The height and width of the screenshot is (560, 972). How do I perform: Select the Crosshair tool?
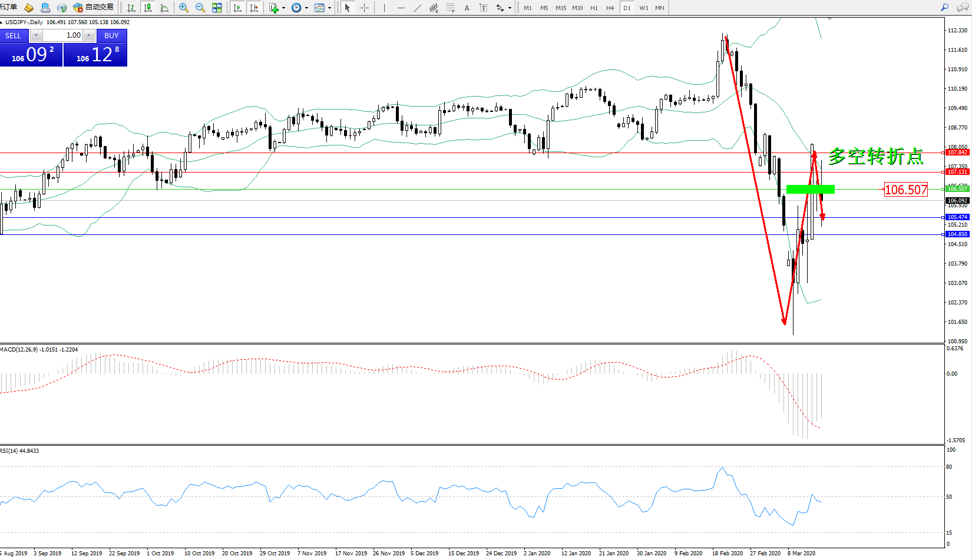coord(364,8)
